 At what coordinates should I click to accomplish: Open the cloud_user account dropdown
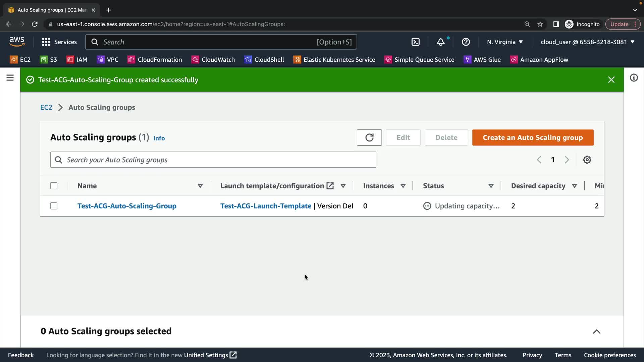pos(587,42)
